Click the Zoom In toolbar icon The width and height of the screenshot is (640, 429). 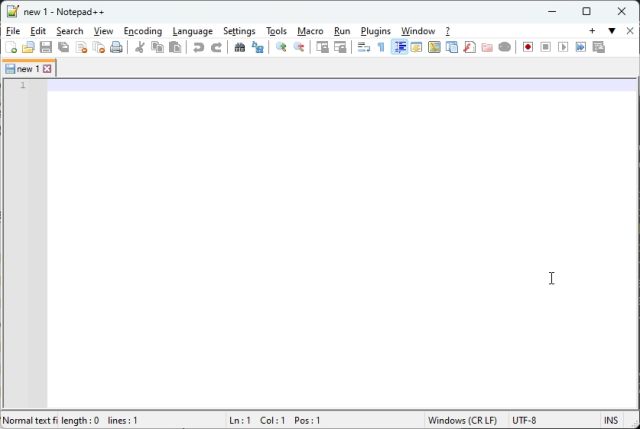click(x=281, y=47)
